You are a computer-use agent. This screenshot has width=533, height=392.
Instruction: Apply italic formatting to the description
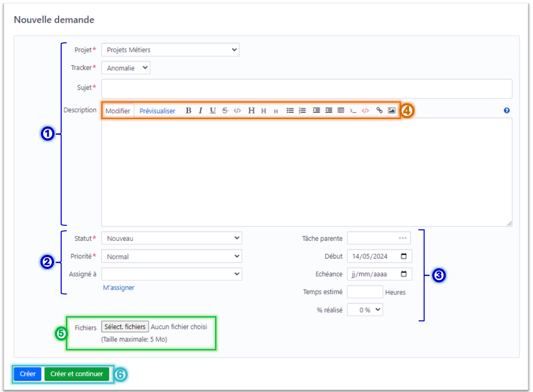[x=200, y=110]
